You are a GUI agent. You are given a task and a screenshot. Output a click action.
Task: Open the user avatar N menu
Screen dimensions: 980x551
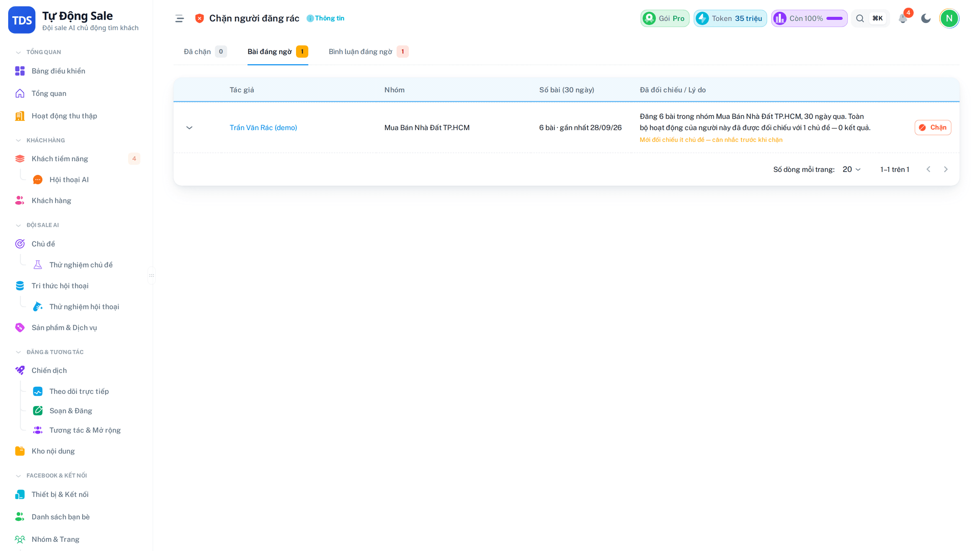click(949, 18)
